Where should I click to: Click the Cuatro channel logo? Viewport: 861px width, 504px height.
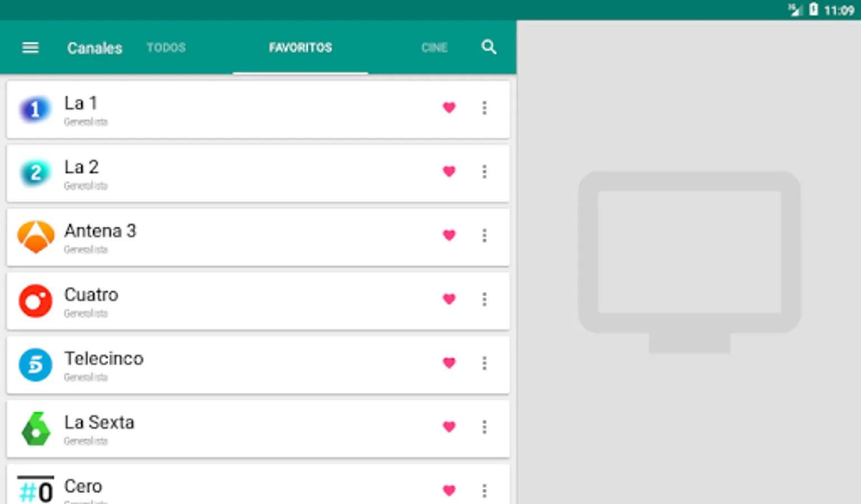pos(35,301)
